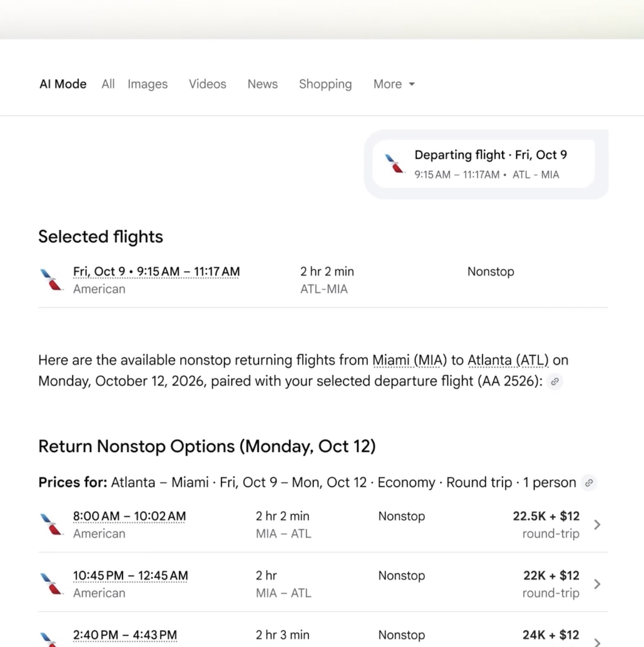The width and height of the screenshot is (644, 647).
Task: Click the Fri, Oct 9 departure time link
Action: click(156, 272)
